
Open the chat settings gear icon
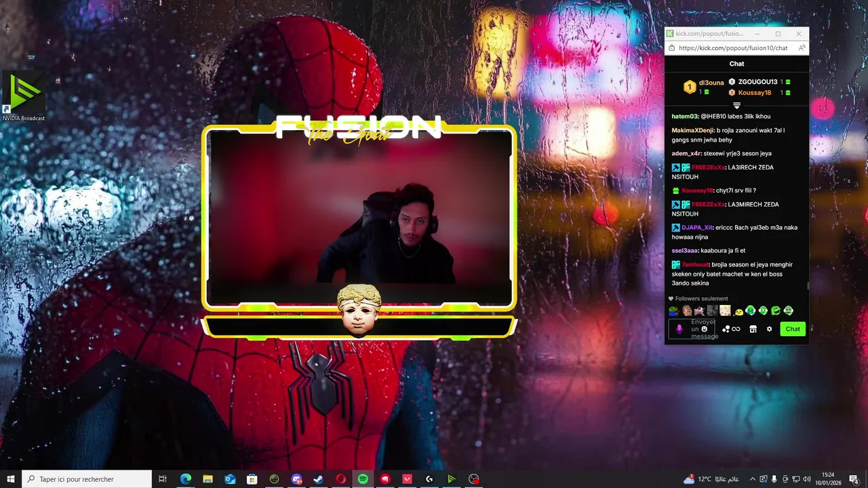(x=769, y=329)
